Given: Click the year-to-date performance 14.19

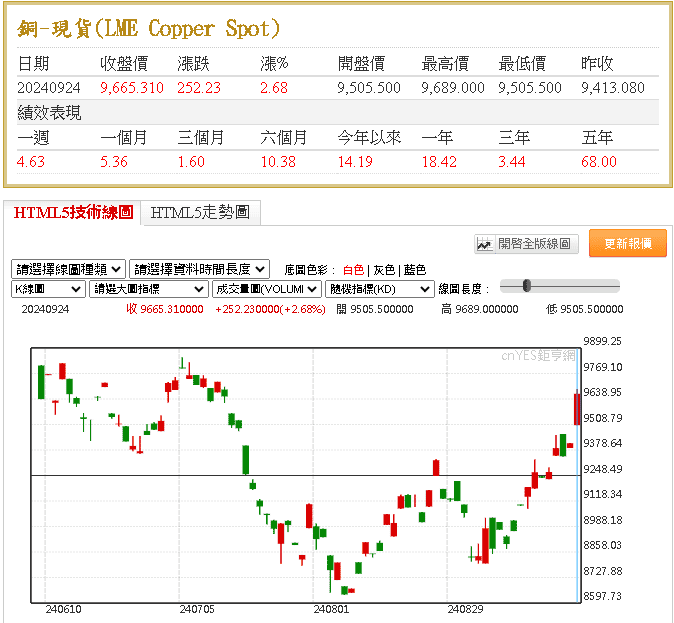Looking at the screenshot, I should tap(355, 162).
